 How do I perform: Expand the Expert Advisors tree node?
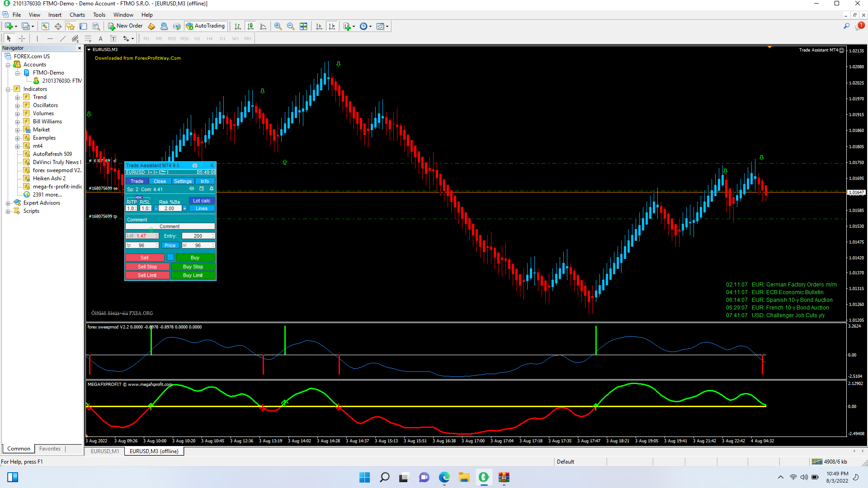[8, 203]
